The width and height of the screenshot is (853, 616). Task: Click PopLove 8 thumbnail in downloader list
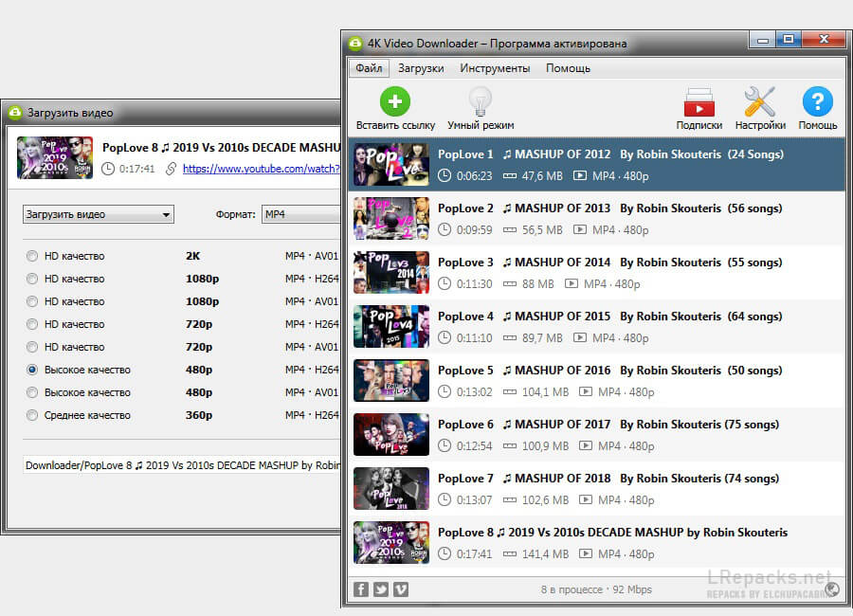(x=391, y=542)
